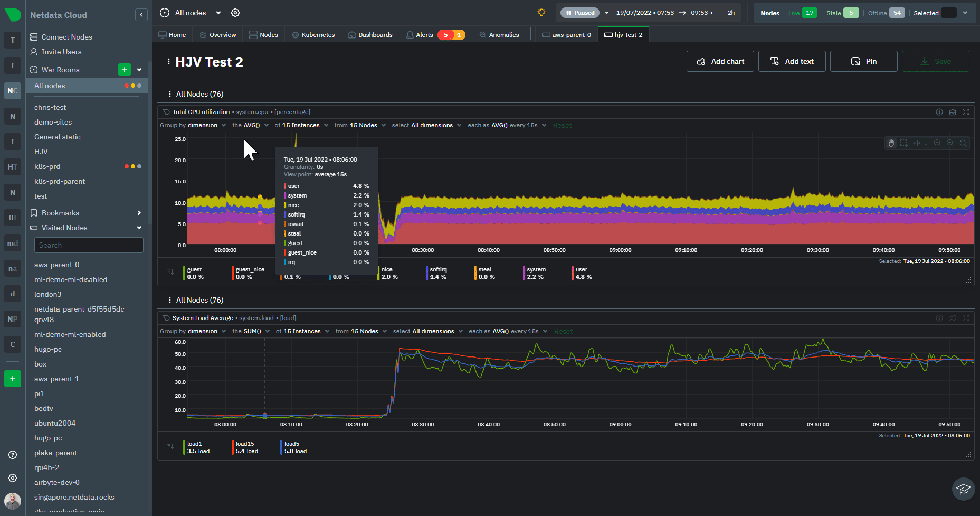Select the pan tool on CPU chart
This screenshot has height=516, width=980.
pos(891,143)
